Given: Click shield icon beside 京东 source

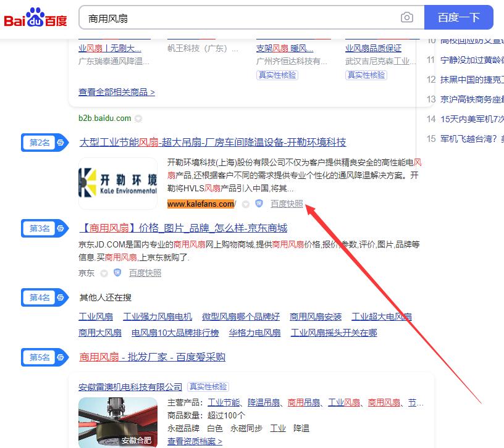Looking at the screenshot, I should [x=117, y=273].
